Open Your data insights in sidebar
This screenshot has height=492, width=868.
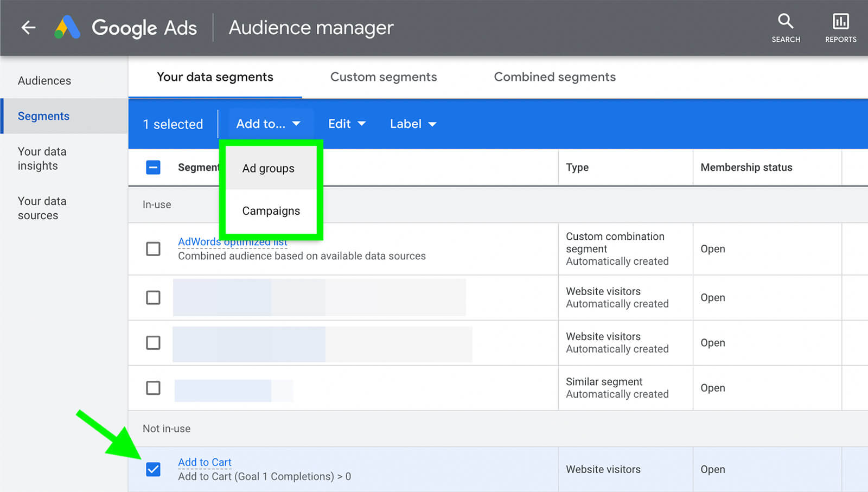tap(42, 158)
